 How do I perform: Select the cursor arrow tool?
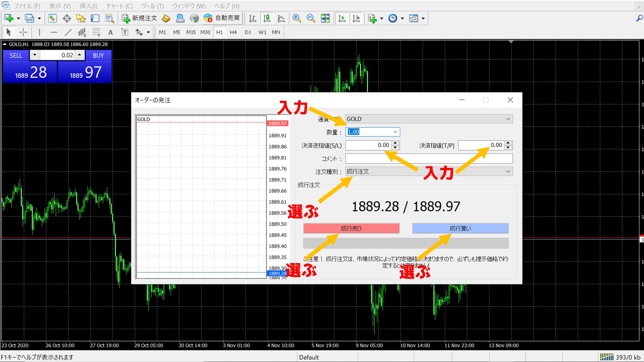[x=9, y=32]
